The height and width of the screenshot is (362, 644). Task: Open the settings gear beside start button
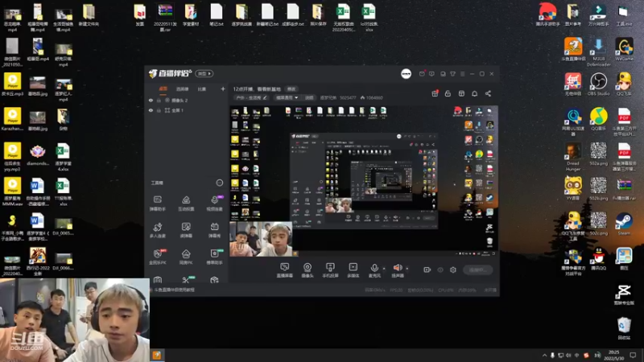pyautogui.click(x=453, y=270)
